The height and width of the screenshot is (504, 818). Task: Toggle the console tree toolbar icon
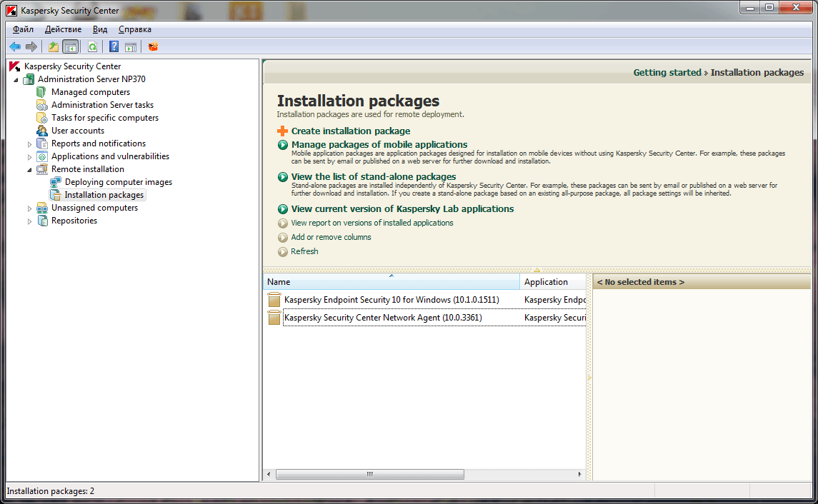[71, 47]
